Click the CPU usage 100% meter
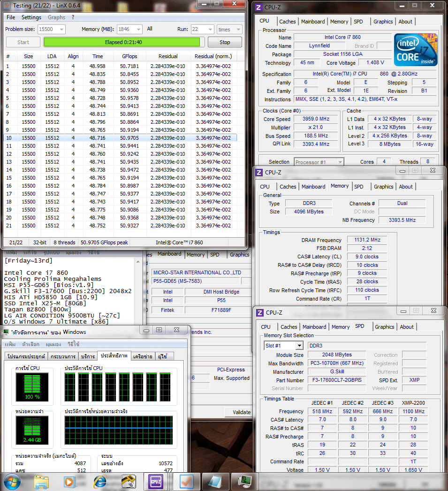This screenshot has height=491, width=448. [x=32, y=387]
